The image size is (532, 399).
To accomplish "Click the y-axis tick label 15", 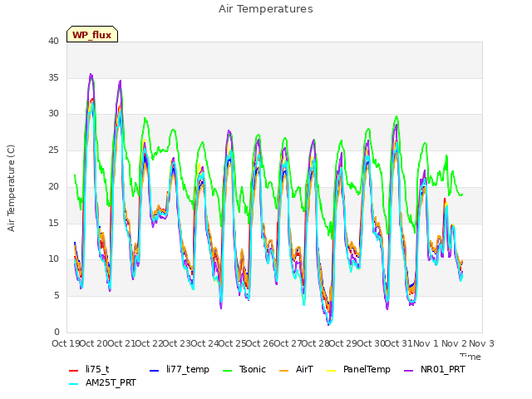I will 53,223.
